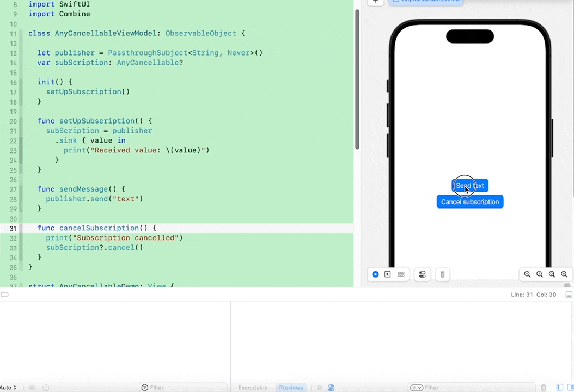
Task: Click line number 13 in the gutter
Action: coord(13,53)
